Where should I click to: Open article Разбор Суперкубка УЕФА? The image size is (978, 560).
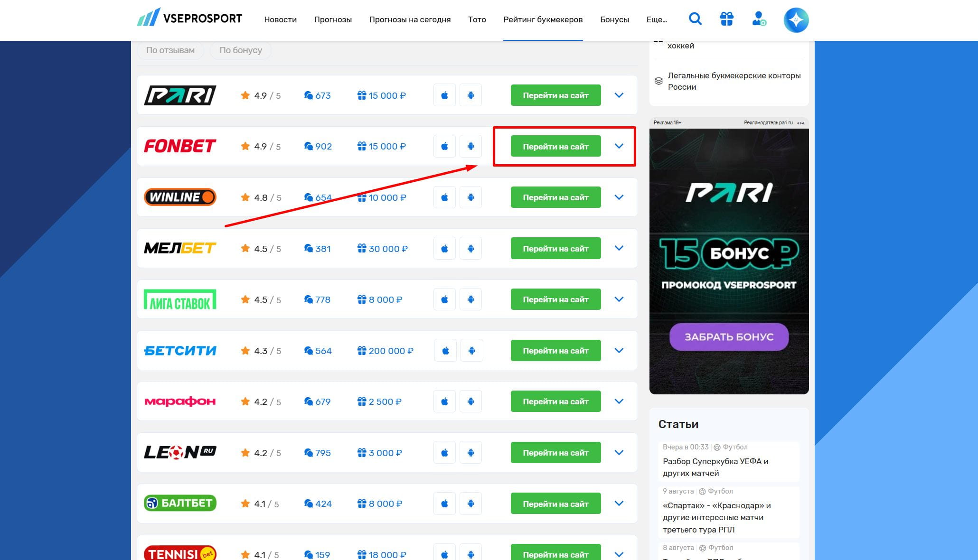[715, 467]
